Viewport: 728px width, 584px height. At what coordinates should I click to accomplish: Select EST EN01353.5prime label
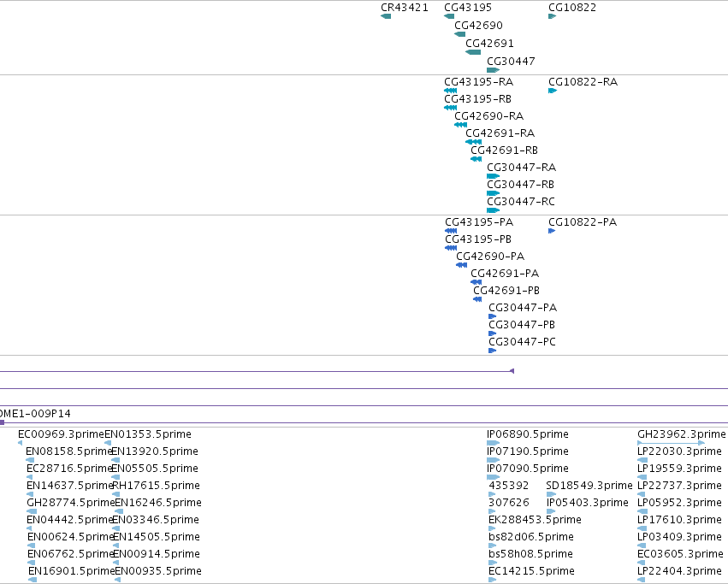(x=148, y=434)
